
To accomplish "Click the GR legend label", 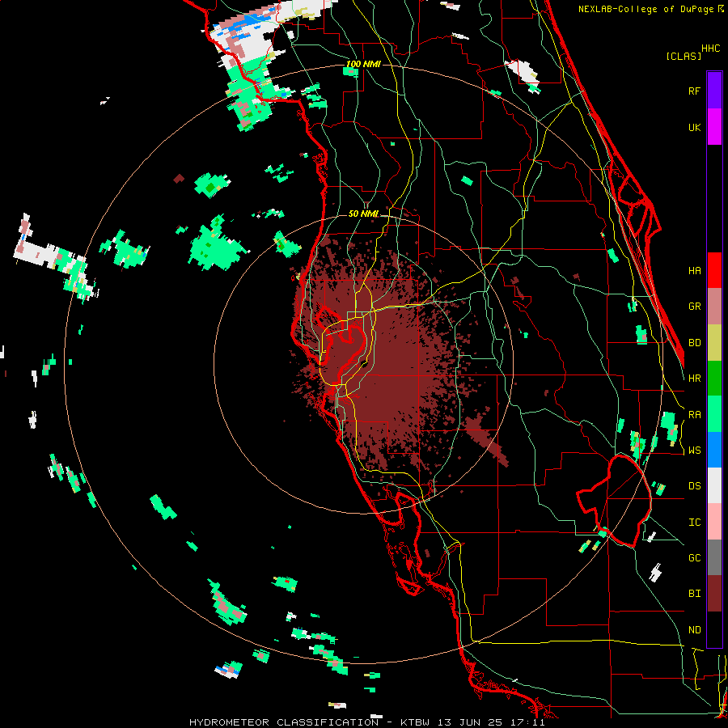I will click(694, 307).
